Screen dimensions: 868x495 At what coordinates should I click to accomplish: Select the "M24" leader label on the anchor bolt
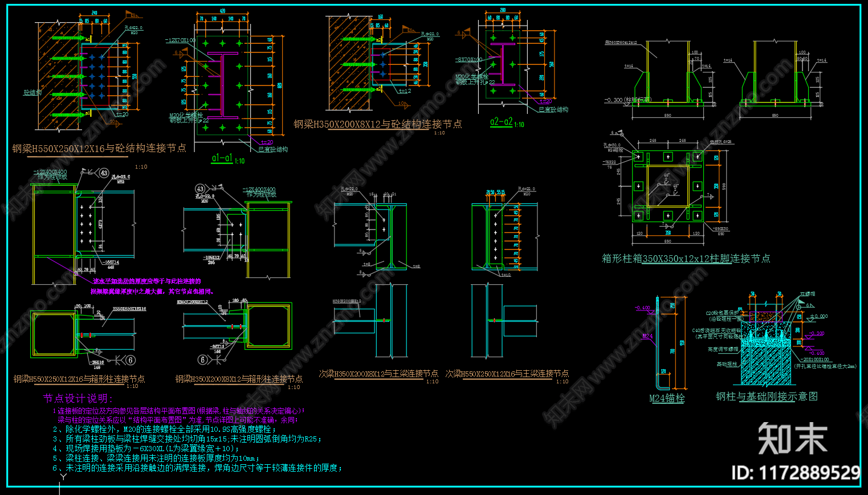(647, 336)
